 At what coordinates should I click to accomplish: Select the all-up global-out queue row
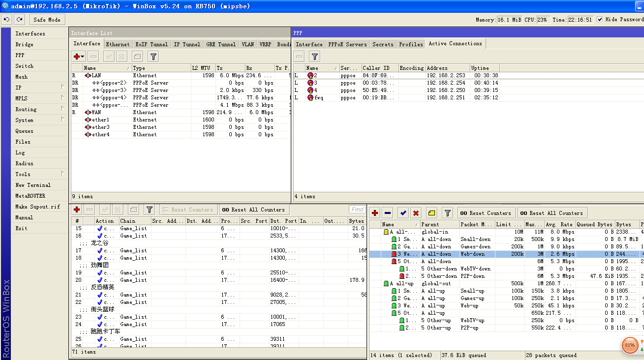(506, 283)
